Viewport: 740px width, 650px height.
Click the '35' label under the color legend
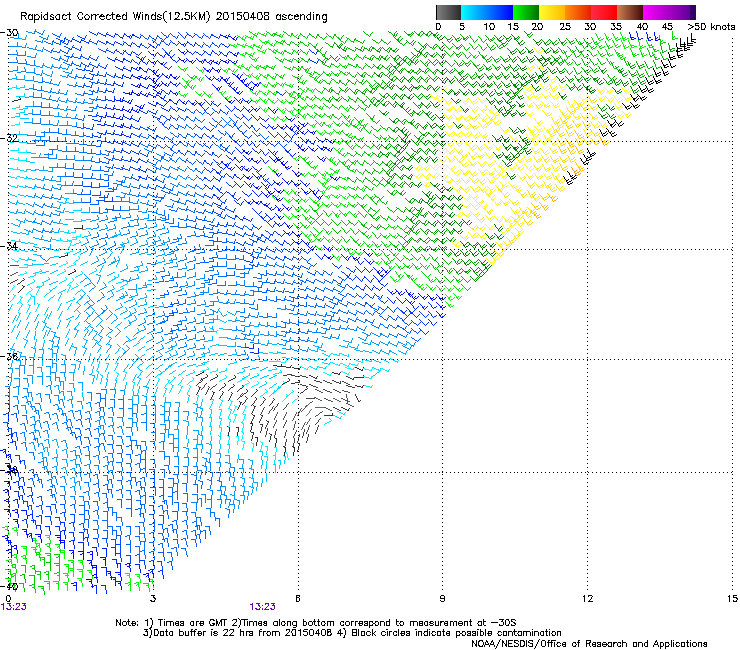point(616,27)
